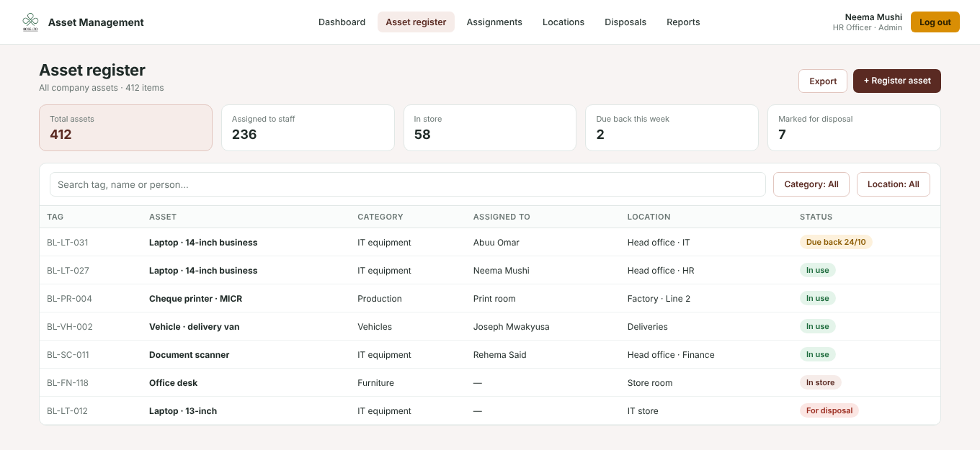This screenshot has height=450, width=980.
Task: Click the In store status badge
Action: coord(820,383)
